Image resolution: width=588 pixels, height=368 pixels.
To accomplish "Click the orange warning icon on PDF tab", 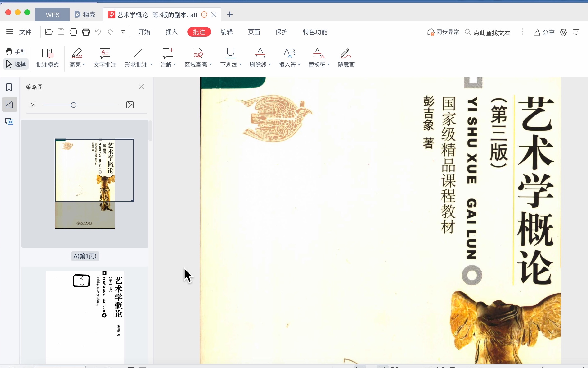I will [204, 15].
